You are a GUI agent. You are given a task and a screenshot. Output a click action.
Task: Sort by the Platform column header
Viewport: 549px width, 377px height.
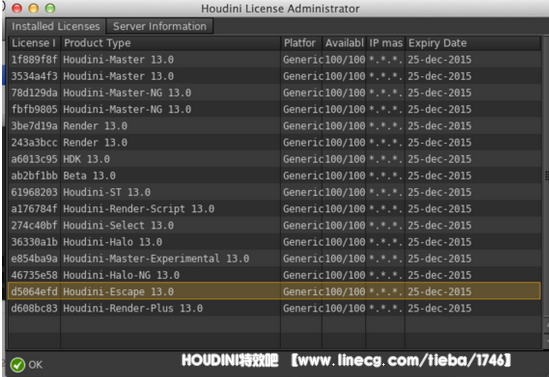301,43
